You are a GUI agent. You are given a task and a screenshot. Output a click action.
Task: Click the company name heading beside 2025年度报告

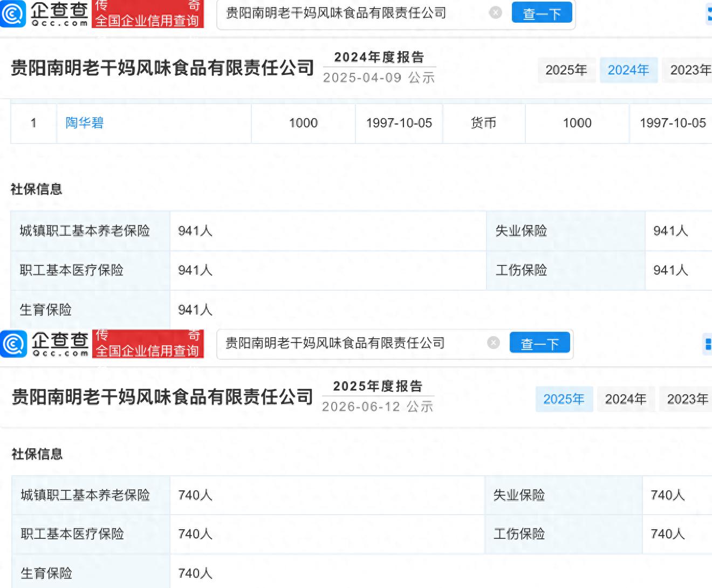(x=162, y=397)
